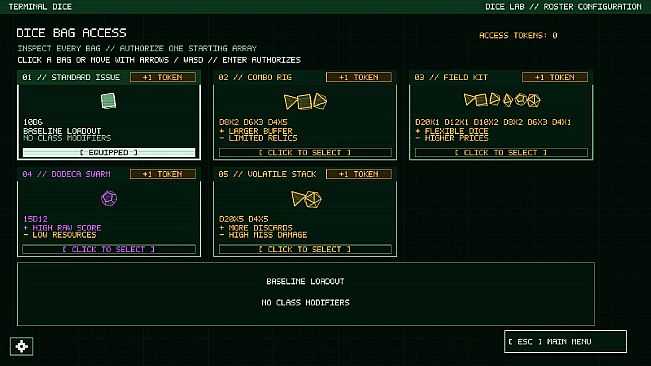Click +1 Token badge on Standard Issue
Screen dimensions: 651x366
pos(163,77)
